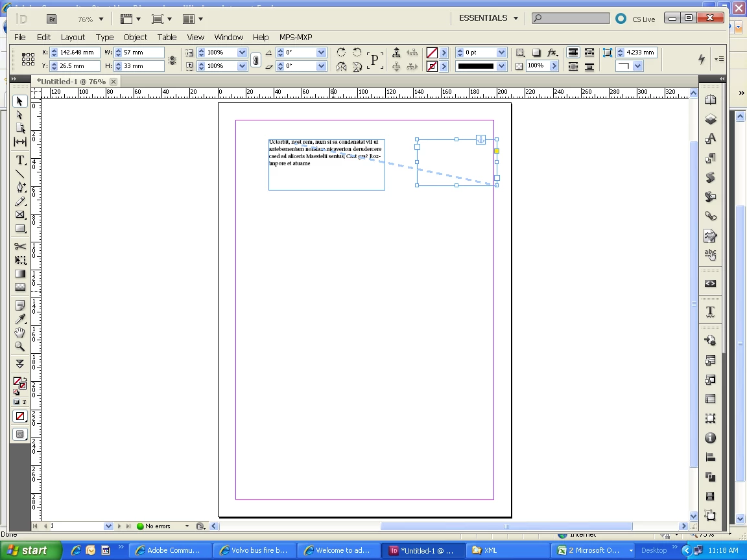Open the Object menu
The height and width of the screenshot is (560, 747).
(x=136, y=37)
